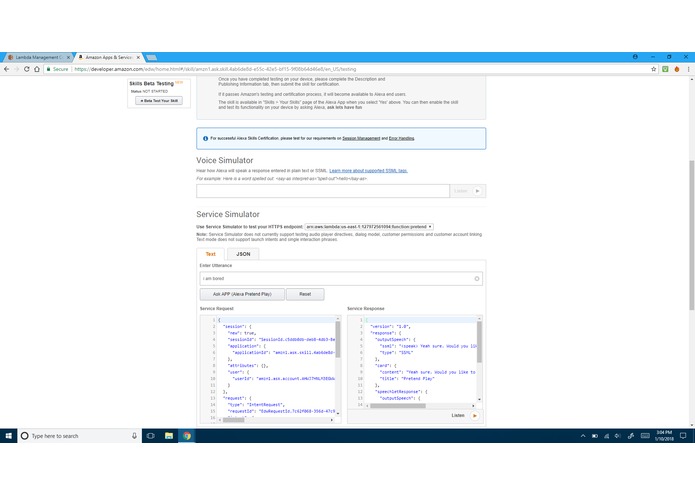Open the Windows Start menu
695x494 pixels.
[8, 436]
